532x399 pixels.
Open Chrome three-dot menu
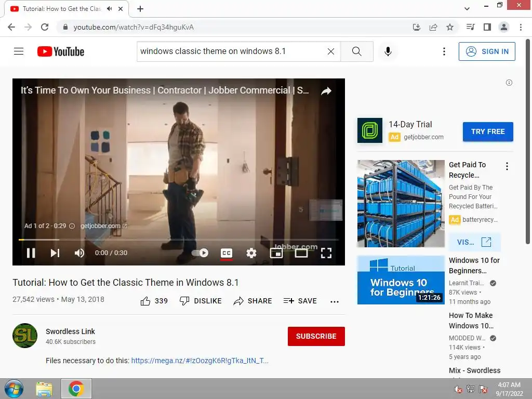[x=521, y=27]
